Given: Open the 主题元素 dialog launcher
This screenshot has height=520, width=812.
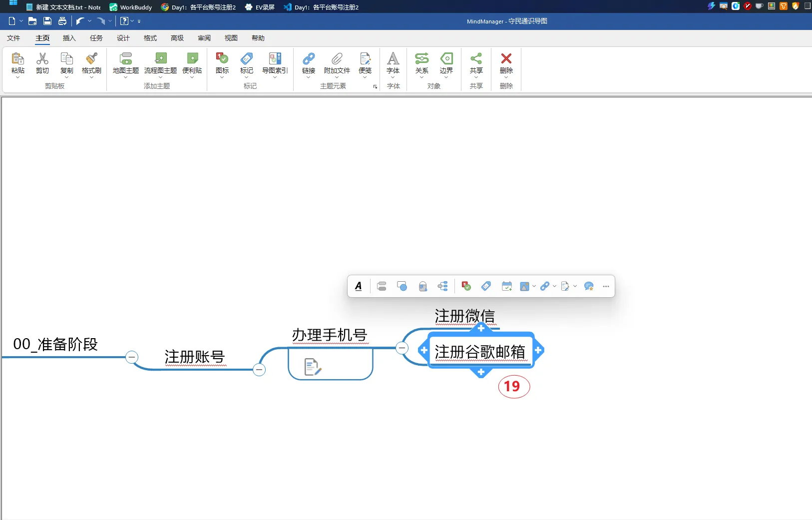Looking at the screenshot, I should [x=375, y=86].
